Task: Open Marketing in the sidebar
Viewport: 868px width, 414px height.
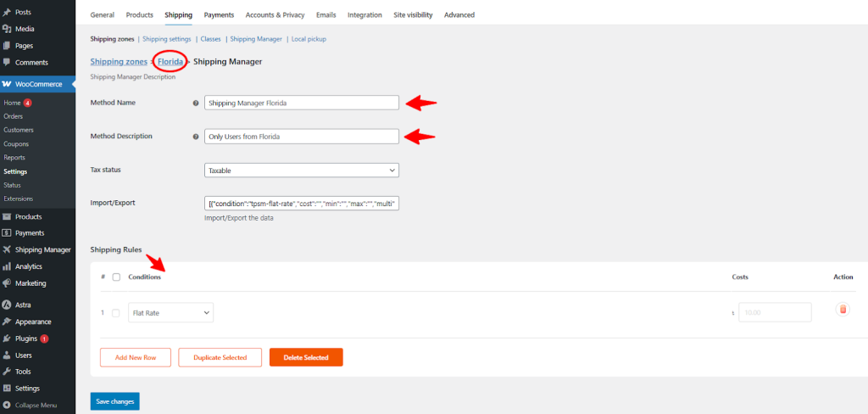Action: 31,283
